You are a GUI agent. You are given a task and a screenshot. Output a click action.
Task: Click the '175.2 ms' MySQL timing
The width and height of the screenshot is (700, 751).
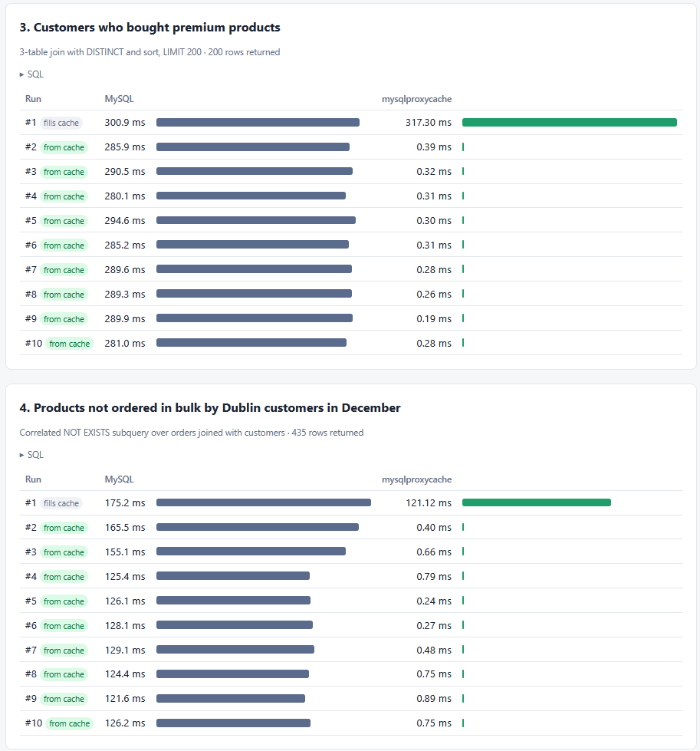(125, 503)
